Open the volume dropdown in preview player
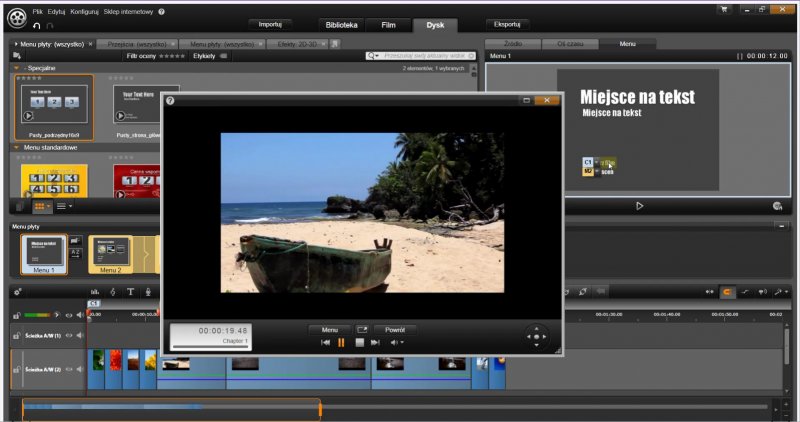This screenshot has width=800, height=422. tap(398, 342)
